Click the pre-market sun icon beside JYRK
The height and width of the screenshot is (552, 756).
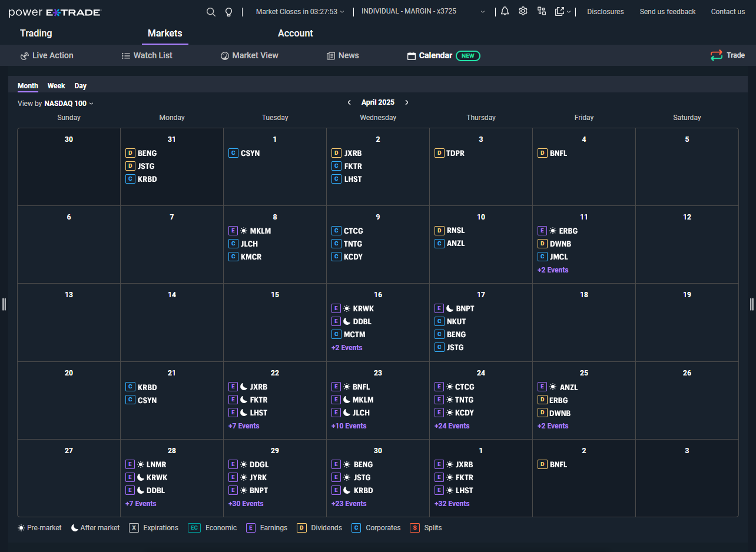tap(244, 477)
